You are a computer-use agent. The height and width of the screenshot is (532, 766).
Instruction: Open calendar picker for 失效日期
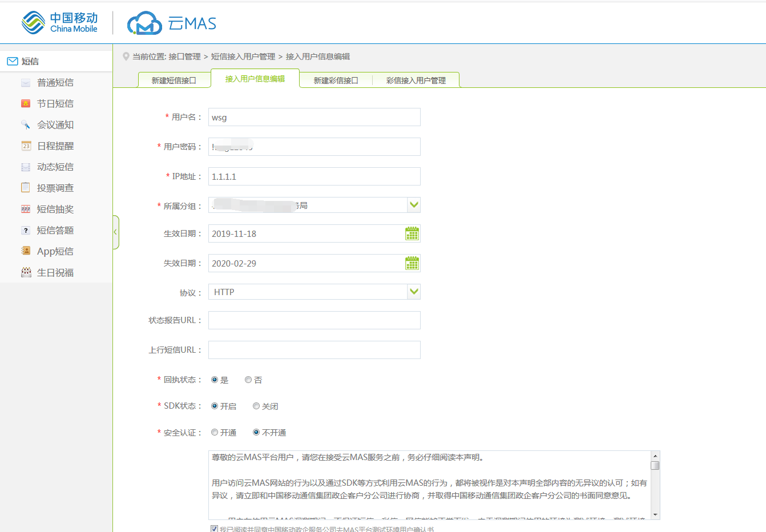tap(412, 263)
